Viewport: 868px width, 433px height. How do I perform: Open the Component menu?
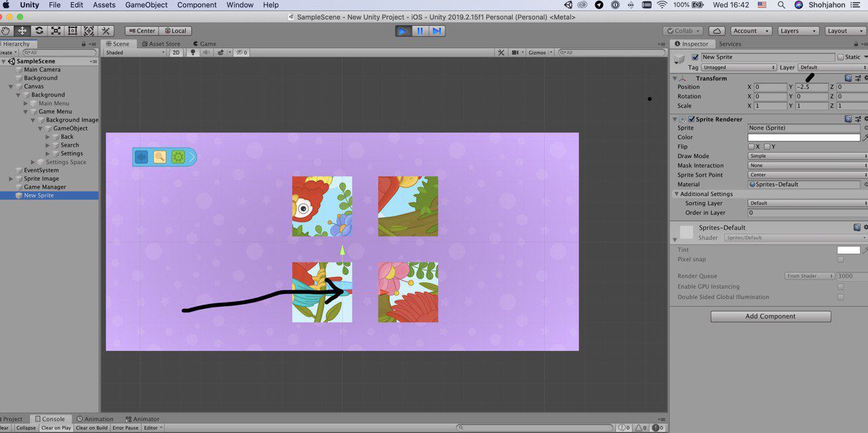(x=197, y=5)
